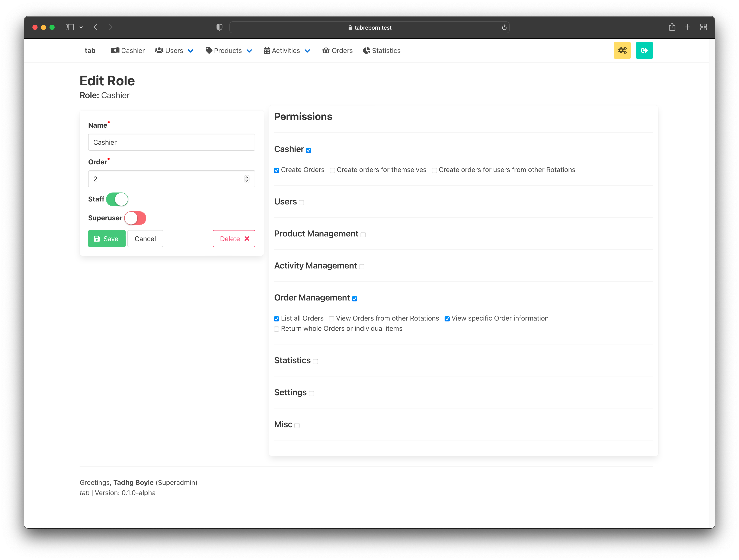
Task: Click the yellow settings gears icon
Action: pyautogui.click(x=622, y=50)
